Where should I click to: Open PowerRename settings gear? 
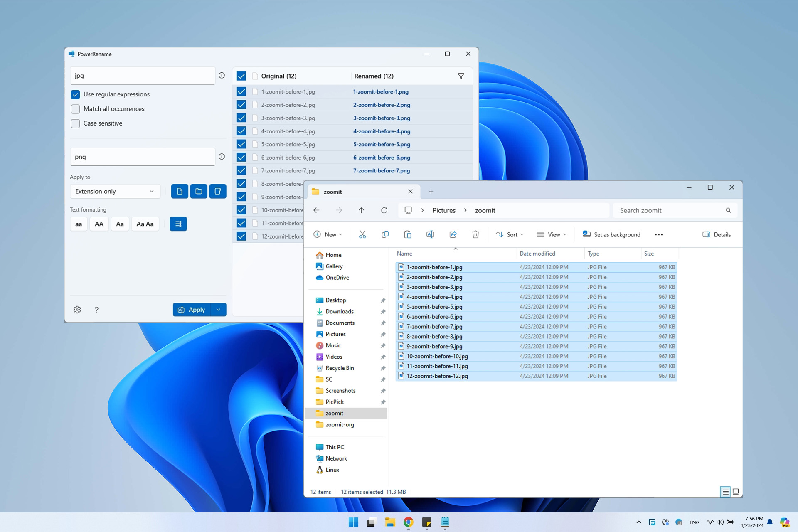pos(77,310)
